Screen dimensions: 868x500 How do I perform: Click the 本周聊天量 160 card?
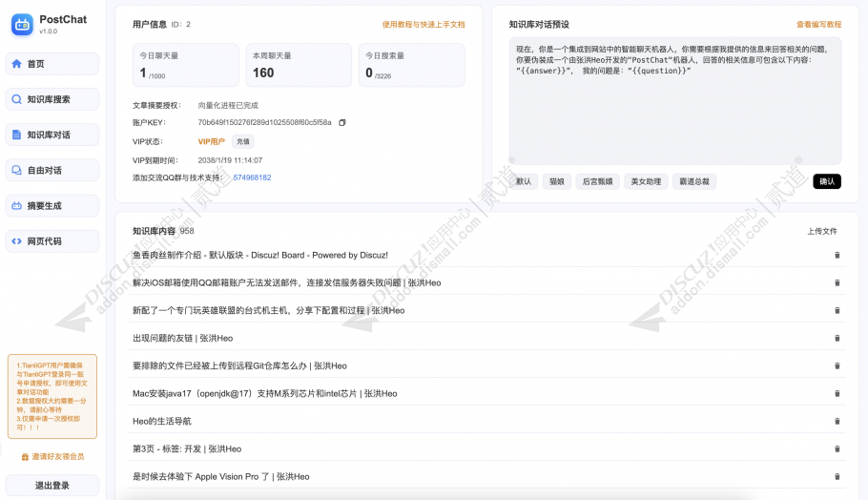tap(299, 65)
